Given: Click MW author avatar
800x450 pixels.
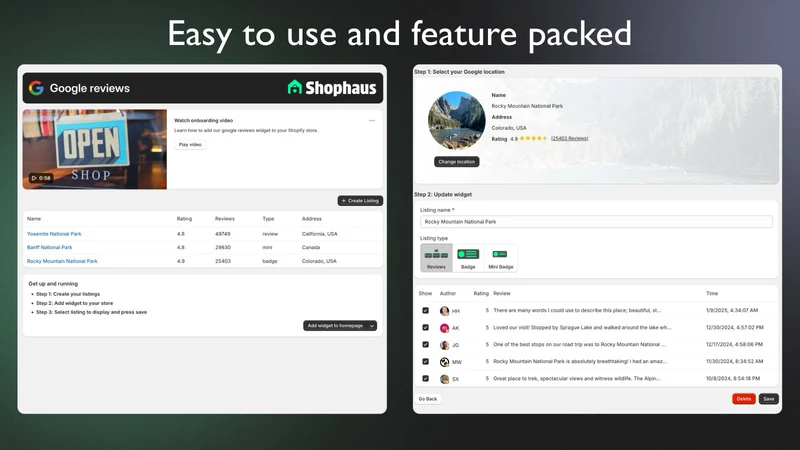Looking at the screenshot, I should pyautogui.click(x=444, y=362).
